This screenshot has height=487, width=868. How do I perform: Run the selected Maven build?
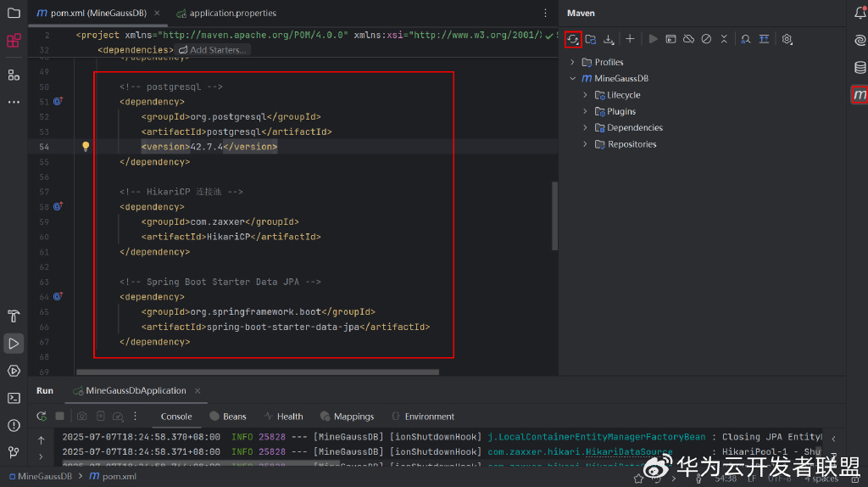click(654, 39)
